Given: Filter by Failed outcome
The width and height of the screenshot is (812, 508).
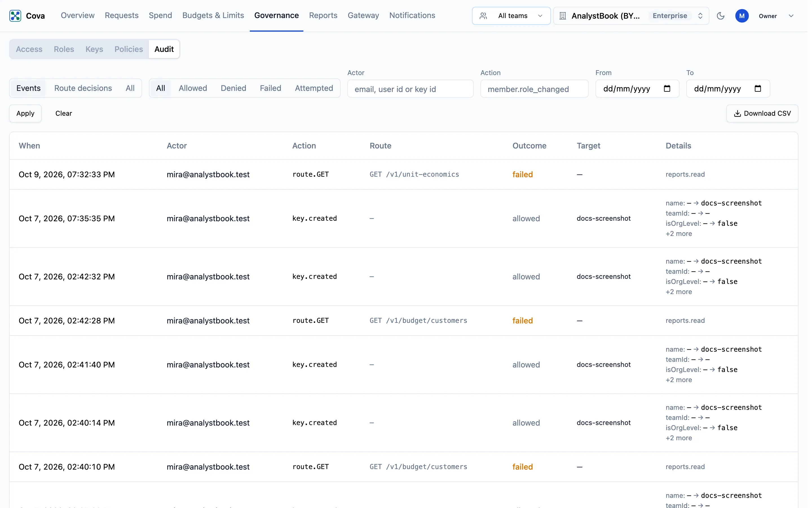Looking at the screenshot, I should [x=270, y=88].
